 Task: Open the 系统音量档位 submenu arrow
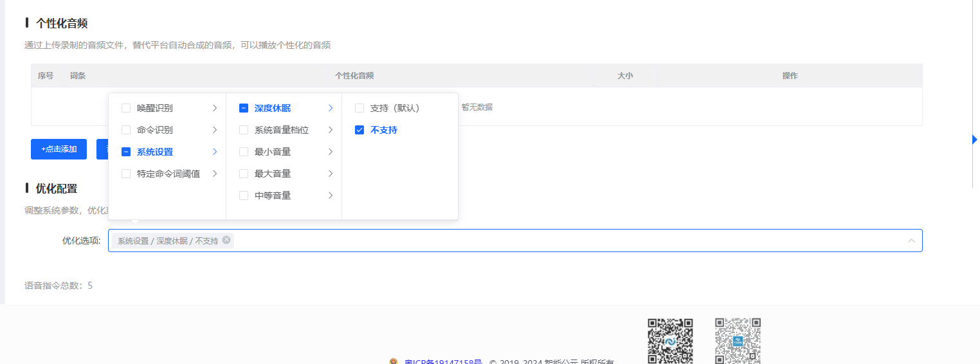point(331,130)
